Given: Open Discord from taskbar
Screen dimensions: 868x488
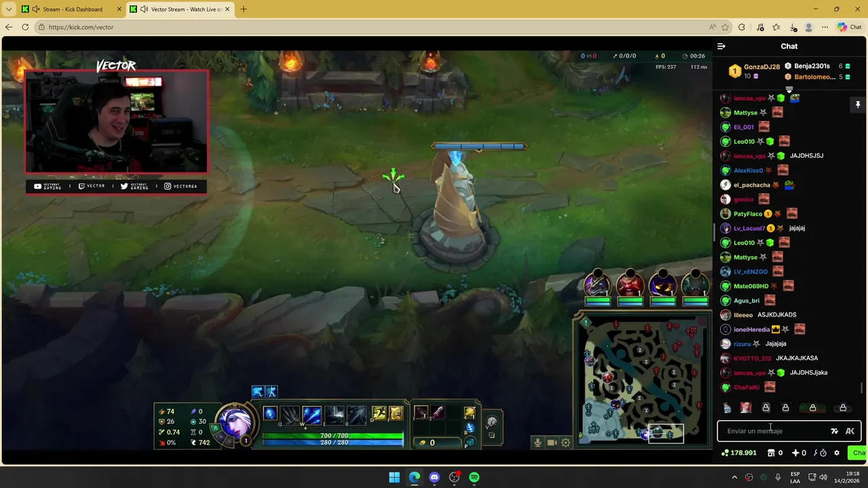Looking at the screenshot, I should pyautogui.click(x=434, y=477).
